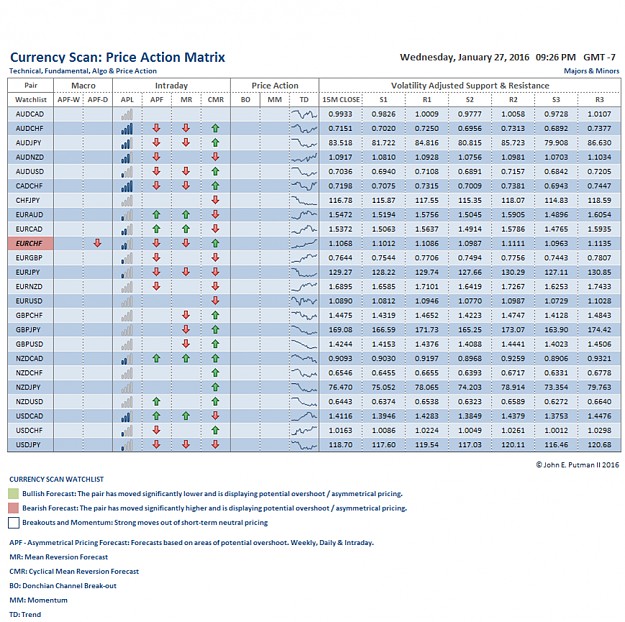Image resolution: width=625 pixels, height=622 pixels.
Task: Click the Currency Scan: Price Action Matrix title
Action: (x=118, y=57)
